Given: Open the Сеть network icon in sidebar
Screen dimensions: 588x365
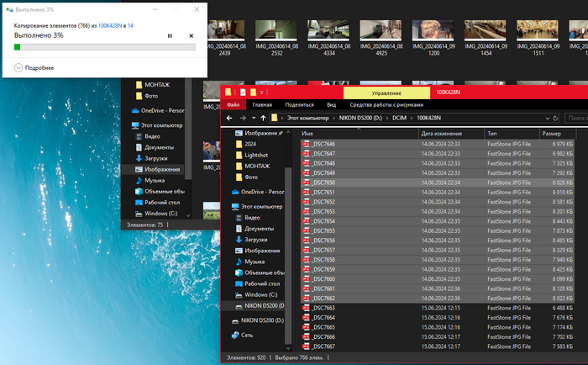Looking at the screenshot, I should click(x=235, y=334).
